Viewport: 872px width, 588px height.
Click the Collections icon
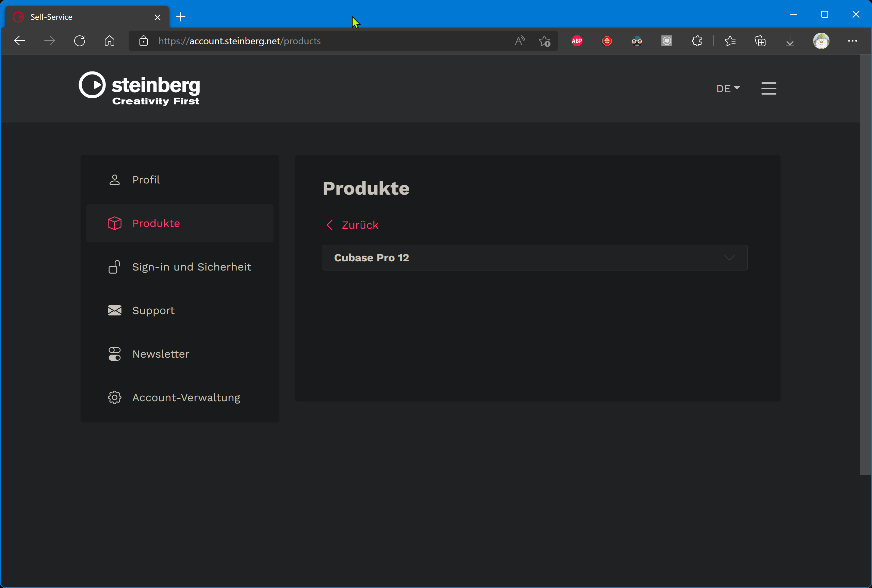(760, 41)
